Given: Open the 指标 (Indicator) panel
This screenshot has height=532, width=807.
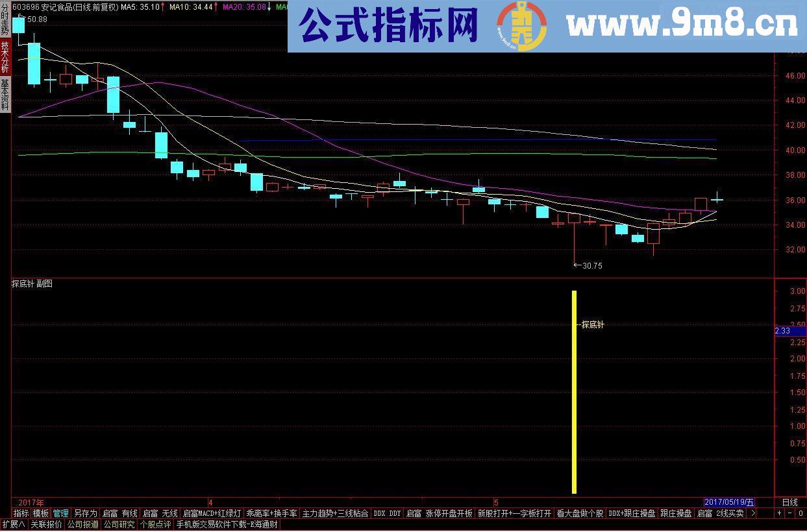Looking at the screenshot, I should (x=20, y=513).
